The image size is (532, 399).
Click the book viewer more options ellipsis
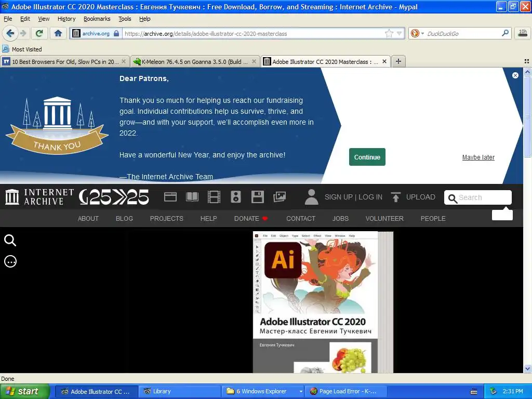(x=10, y=262)
